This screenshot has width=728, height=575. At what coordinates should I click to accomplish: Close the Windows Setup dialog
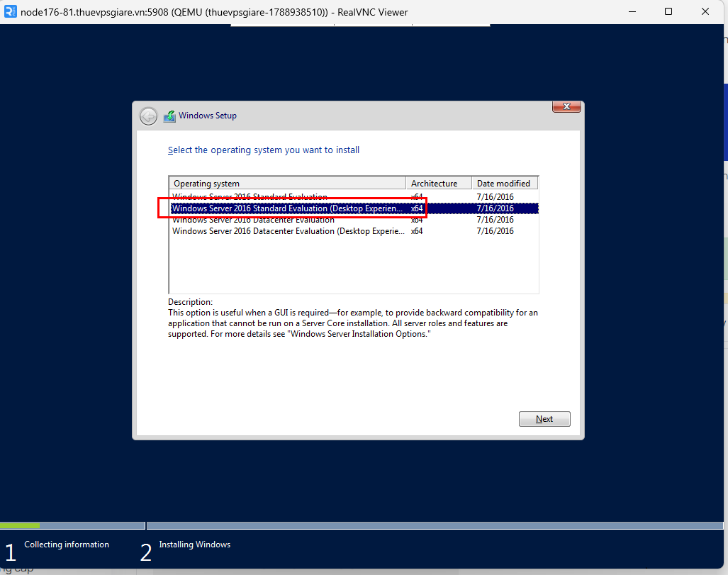click(566, 106)
